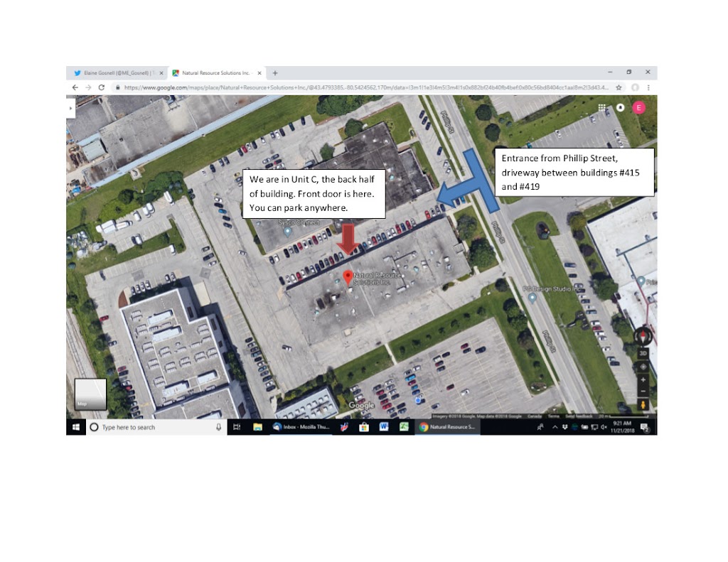
Task: Open Task View from the taskbar
Action: [x=237, y=427]
